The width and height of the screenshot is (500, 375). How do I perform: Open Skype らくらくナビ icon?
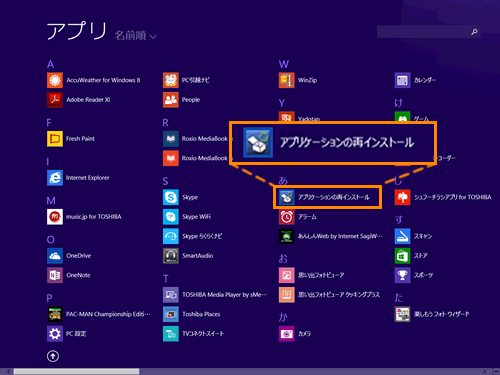[x=171, y=236]
